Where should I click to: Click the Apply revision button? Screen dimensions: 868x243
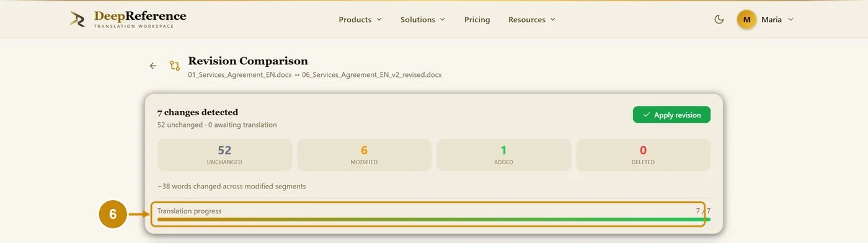[x=671, y=115]
